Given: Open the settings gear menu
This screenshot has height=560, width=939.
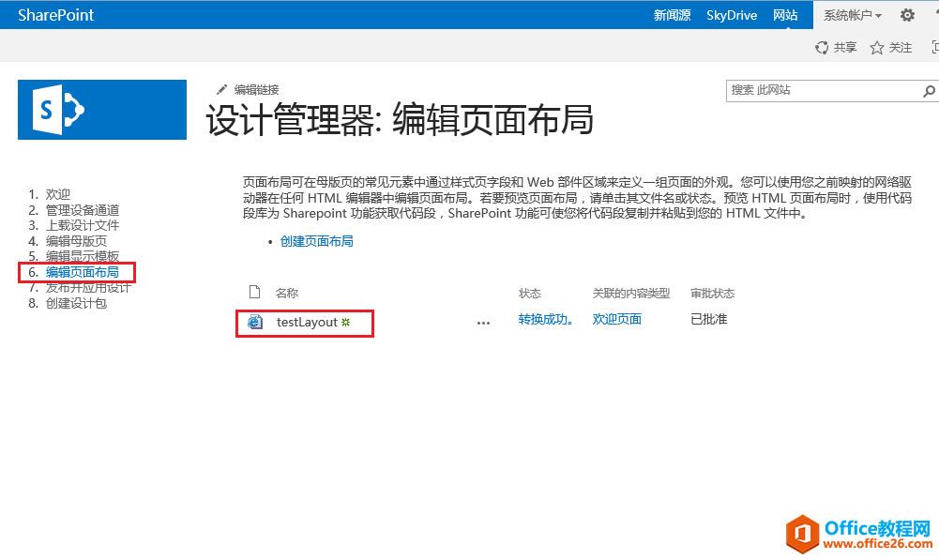Looking at the screenshot, I should [907, 15].
